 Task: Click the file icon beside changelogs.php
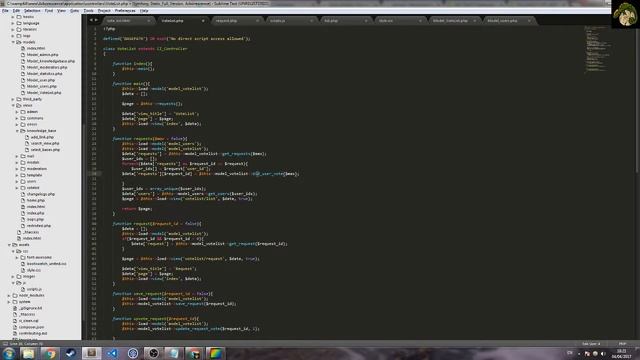coord(23,194)
